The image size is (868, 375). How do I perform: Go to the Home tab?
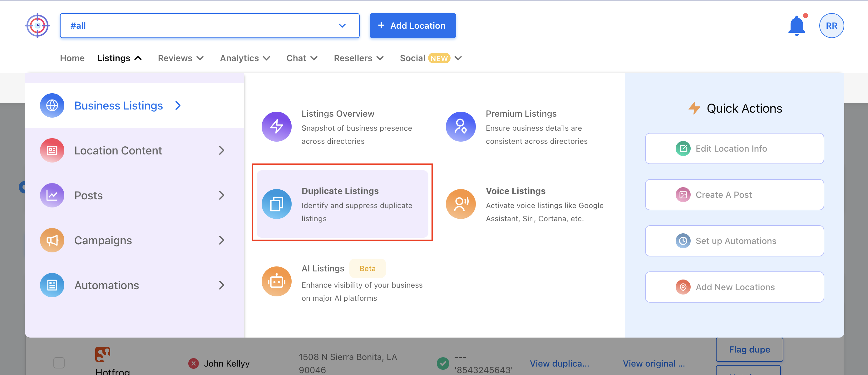click(72, 58)
